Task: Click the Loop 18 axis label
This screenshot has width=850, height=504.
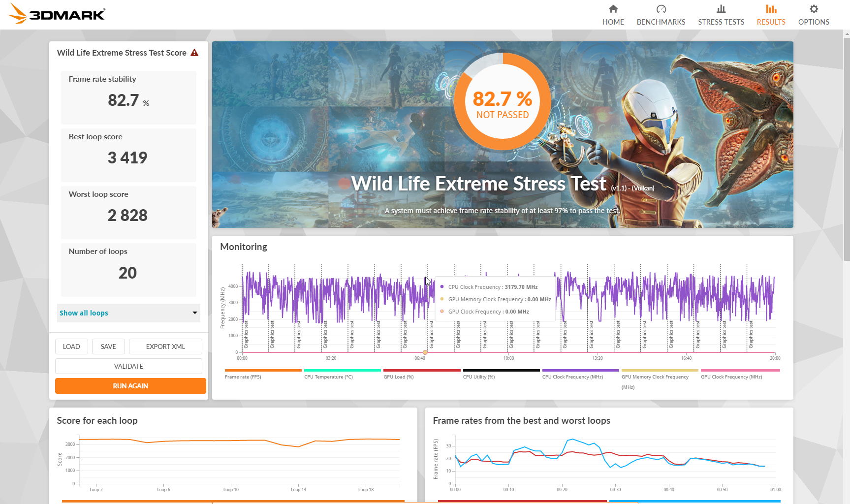Action: [x=366, y=490]
